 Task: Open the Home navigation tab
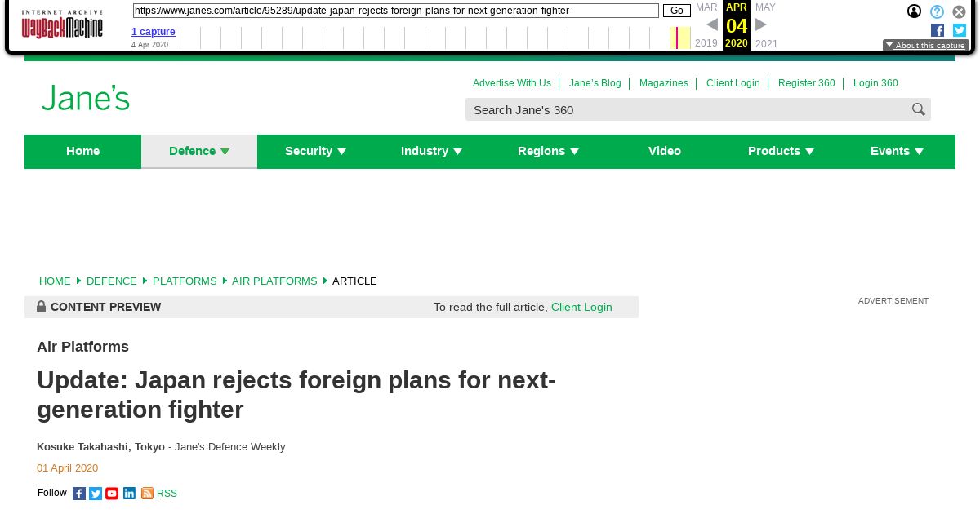point(82,151)
